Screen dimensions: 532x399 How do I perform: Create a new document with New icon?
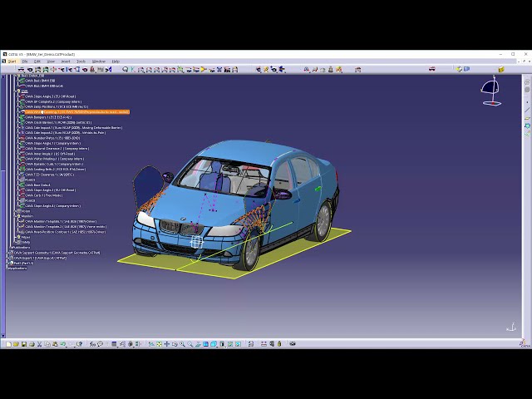[8, 344]
